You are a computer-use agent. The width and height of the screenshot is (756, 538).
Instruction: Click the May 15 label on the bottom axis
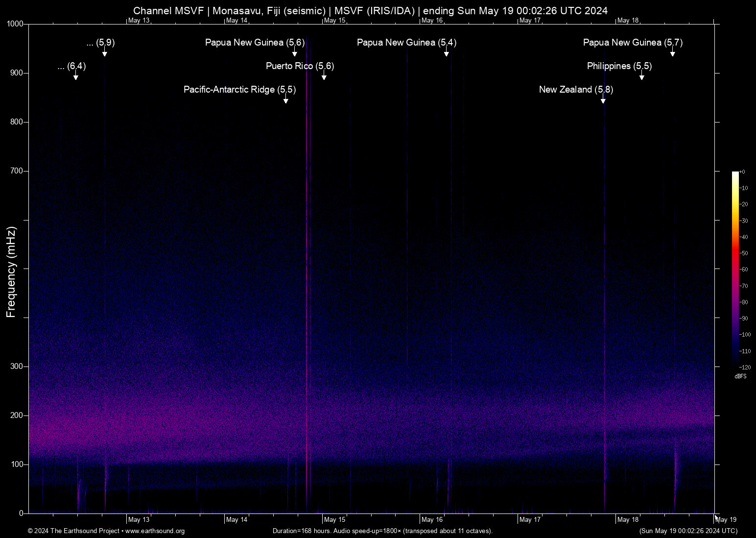(334, 519)
